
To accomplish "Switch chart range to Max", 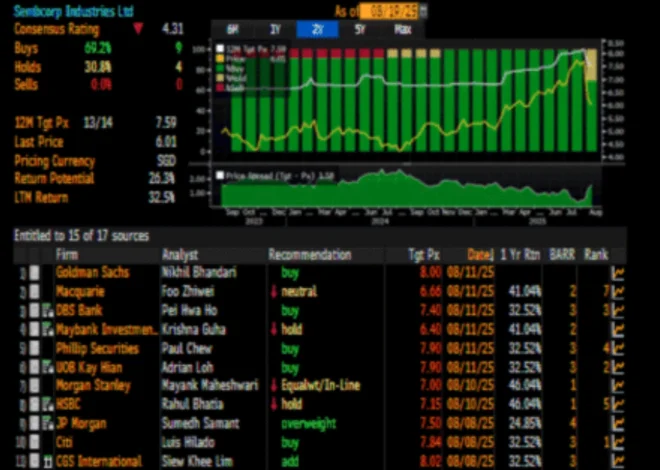I will pos(403,30).
